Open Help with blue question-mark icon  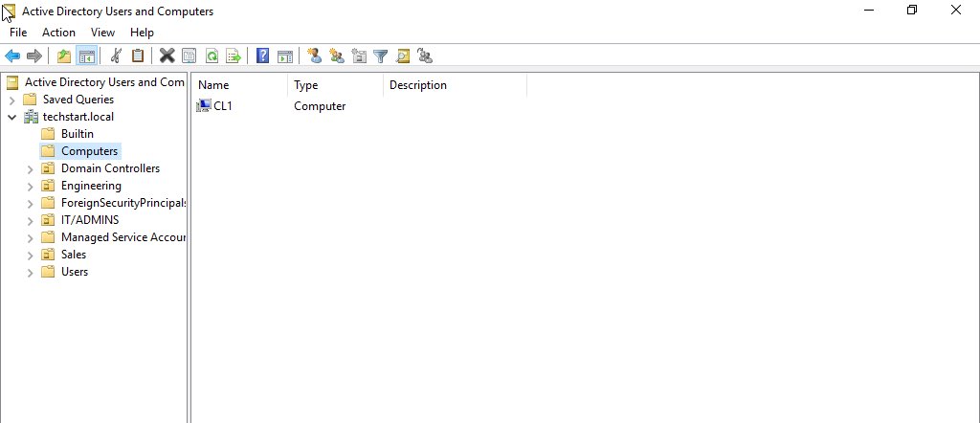click(263, 56)
